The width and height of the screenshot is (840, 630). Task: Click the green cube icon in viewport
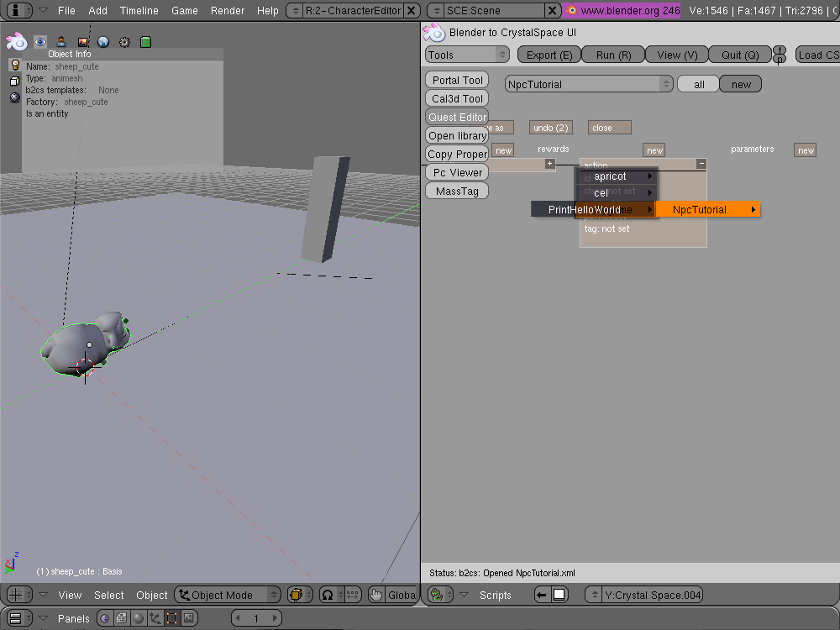[145, 42]
